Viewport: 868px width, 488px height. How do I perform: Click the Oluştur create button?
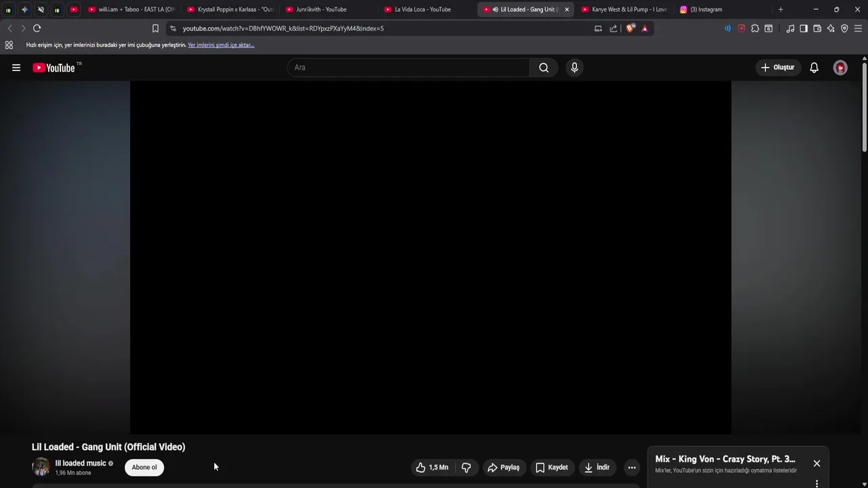(778, 68)
